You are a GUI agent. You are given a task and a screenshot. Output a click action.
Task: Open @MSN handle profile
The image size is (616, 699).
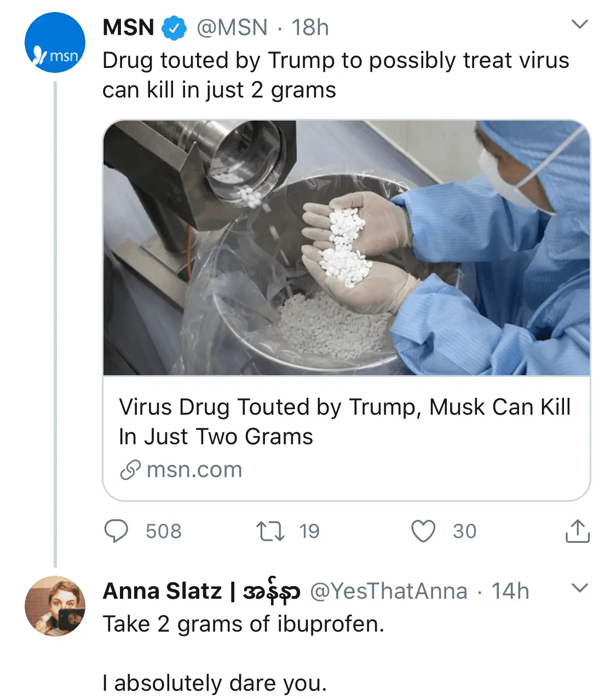(232, 27)
